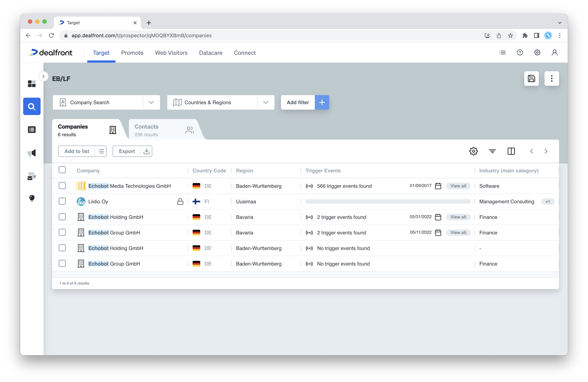View all triggers dated 05/31/2022
The height and width of the screenshot is (382, 588).
coord(458,217)
